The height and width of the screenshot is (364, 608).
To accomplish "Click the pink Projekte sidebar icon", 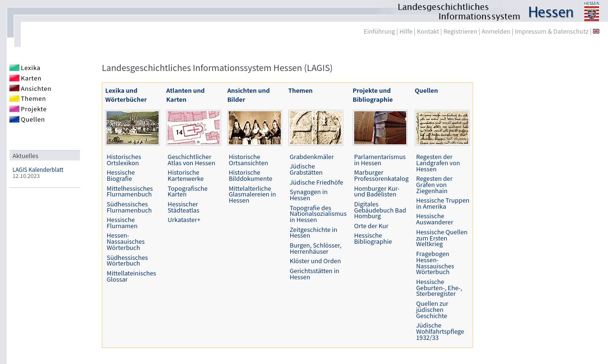I will 14,109.
